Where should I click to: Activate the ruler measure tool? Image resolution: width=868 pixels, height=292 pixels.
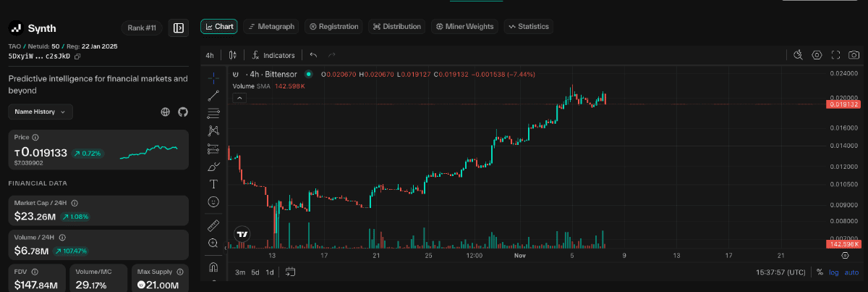coord(213,225)
